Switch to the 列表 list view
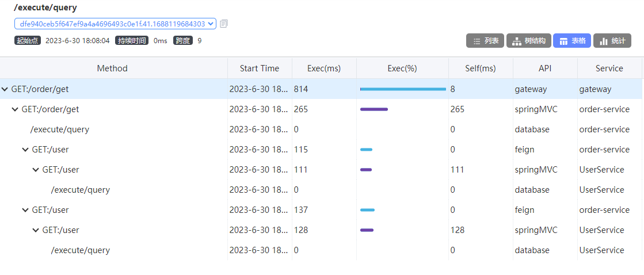Screen dimensions: 644x275 click(485, 41)
